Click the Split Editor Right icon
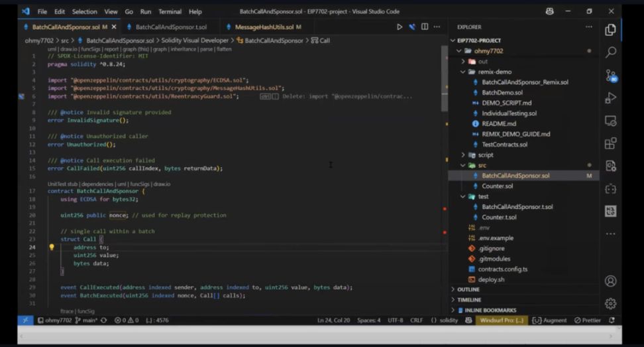The image size is (644, 347). click(425, 27)
